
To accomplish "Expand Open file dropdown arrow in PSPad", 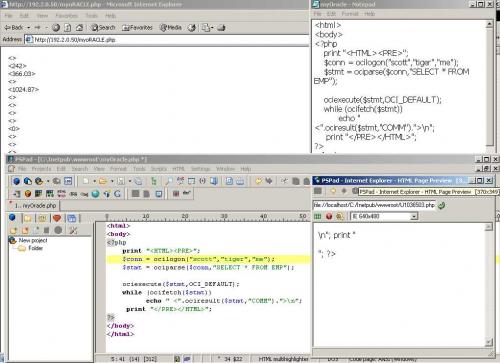I will 112,181.
